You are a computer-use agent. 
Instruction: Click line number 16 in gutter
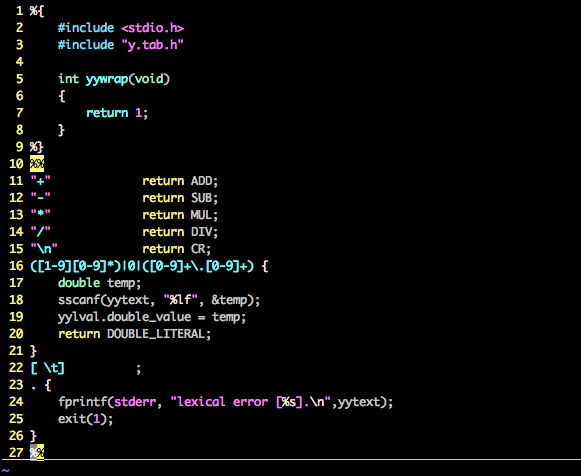16,266
